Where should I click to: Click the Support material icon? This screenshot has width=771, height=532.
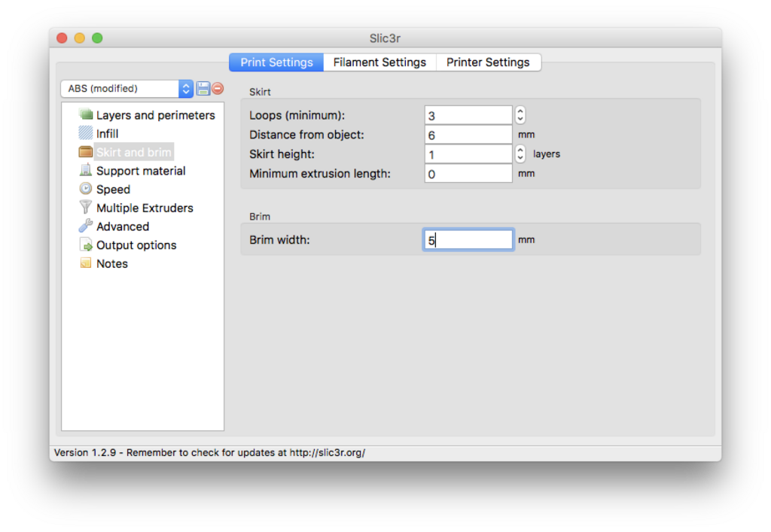tap(86, 171)
